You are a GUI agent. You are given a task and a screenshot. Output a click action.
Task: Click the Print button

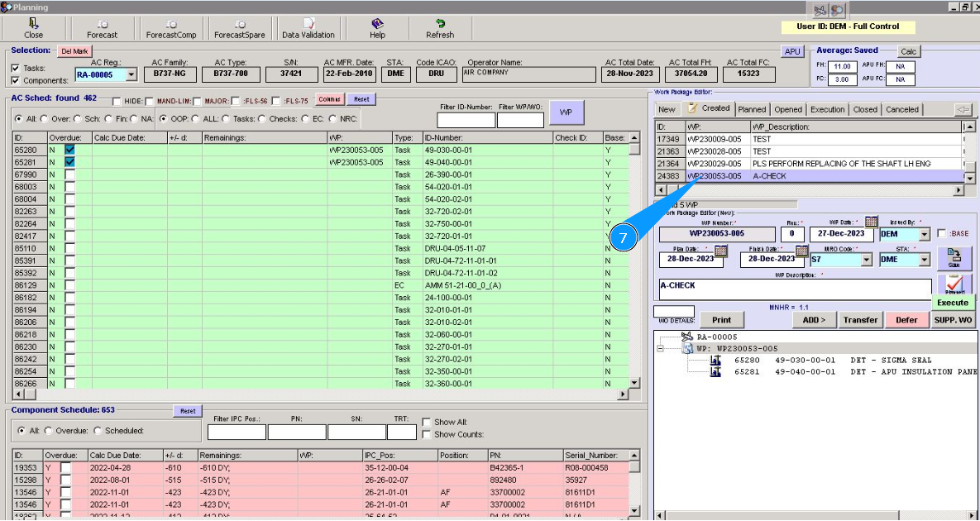coord(721,320)
